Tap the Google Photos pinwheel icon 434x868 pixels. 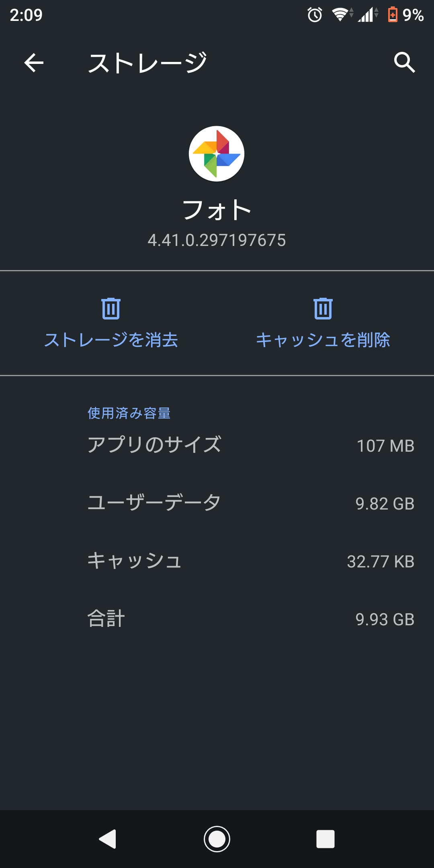217,154
